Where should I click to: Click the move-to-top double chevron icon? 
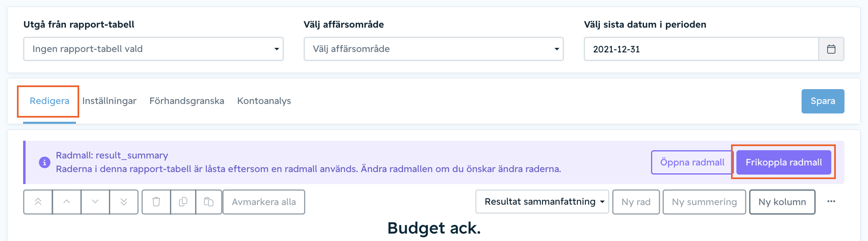pyautogui.click(x=38, y=202)
